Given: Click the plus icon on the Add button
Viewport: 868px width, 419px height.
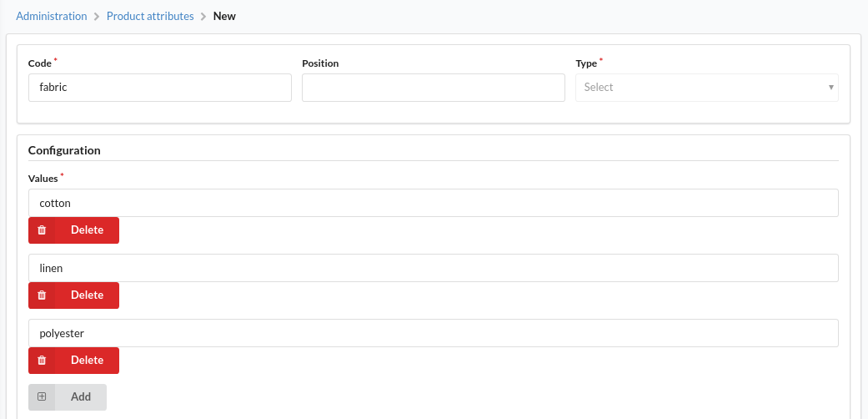Looking at the screenshot, I should pyautogui.click(x=42, y=396).
